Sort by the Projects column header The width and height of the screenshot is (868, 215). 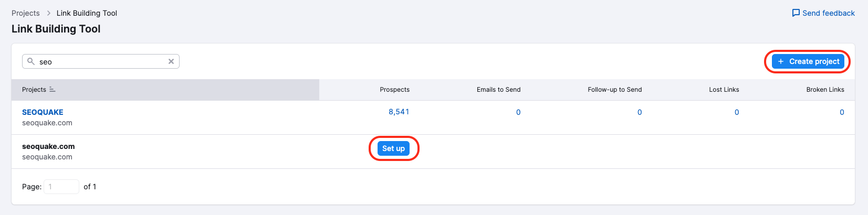[x=34, y=90]
